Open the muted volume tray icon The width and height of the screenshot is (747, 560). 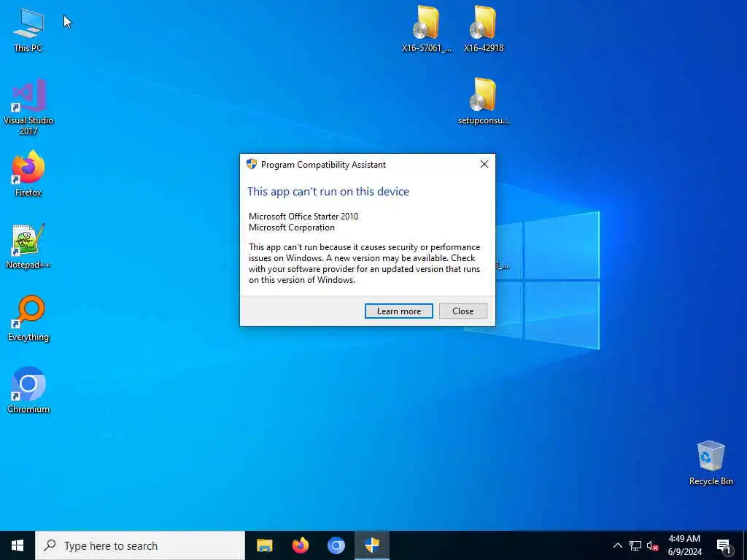[653, 545]
